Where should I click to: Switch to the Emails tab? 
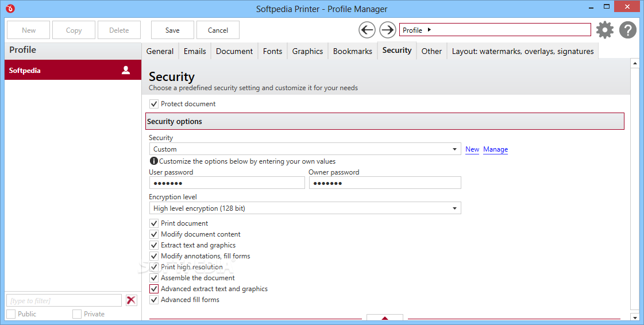coord(195,51)
